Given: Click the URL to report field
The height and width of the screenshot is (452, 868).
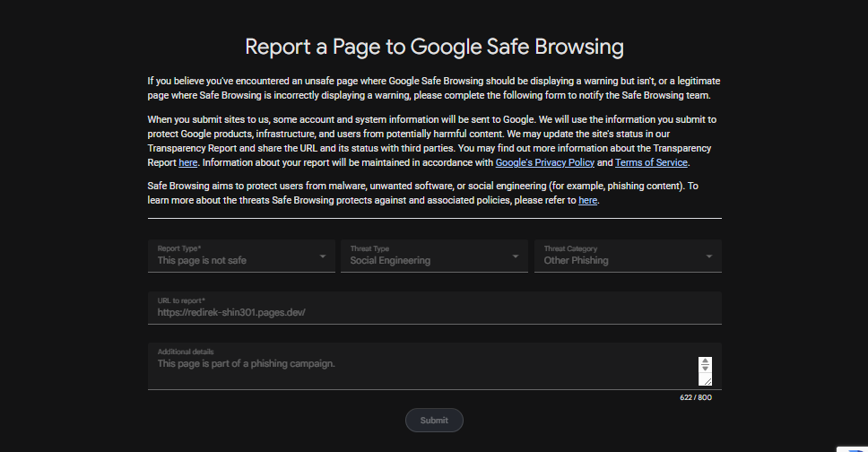Looking at the screenshot, I should [x=435, y=308].
